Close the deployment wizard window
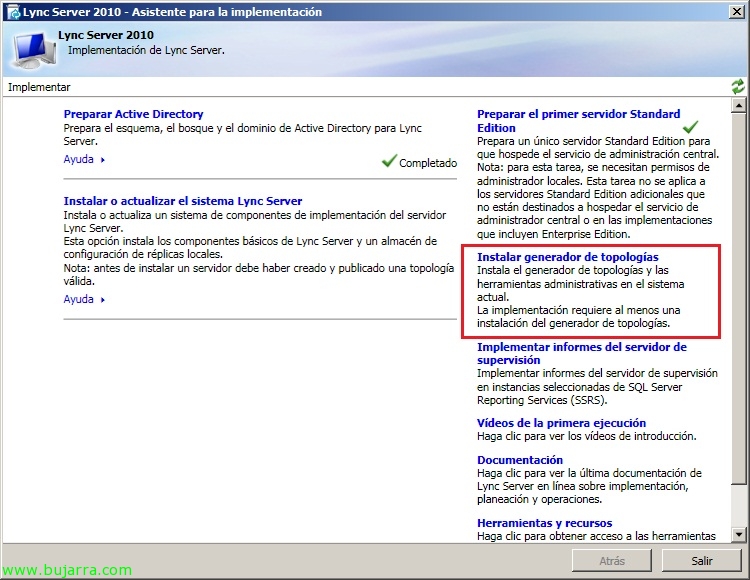Image resolution: width=750 pixels, height=580 pixels. coord(736,11)
